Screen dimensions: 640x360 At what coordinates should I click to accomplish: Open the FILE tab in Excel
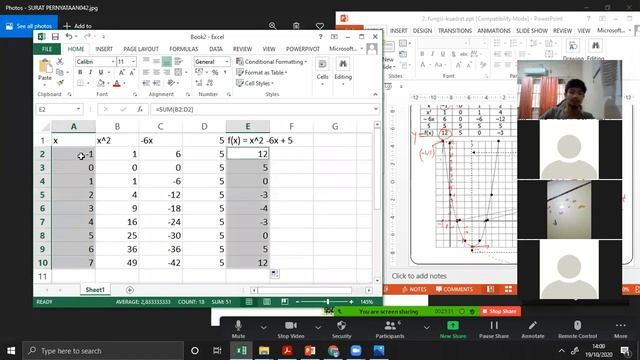[x=47, y=49]
